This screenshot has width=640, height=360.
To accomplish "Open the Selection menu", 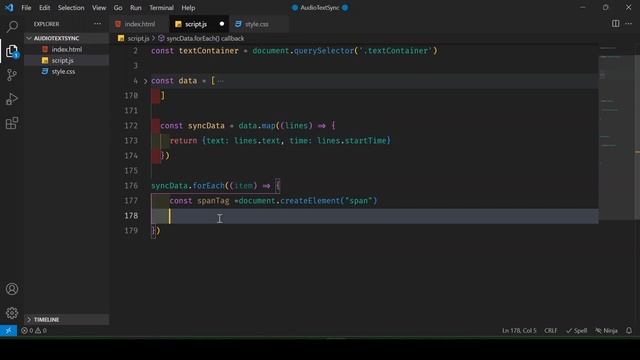I will point(71,7).
